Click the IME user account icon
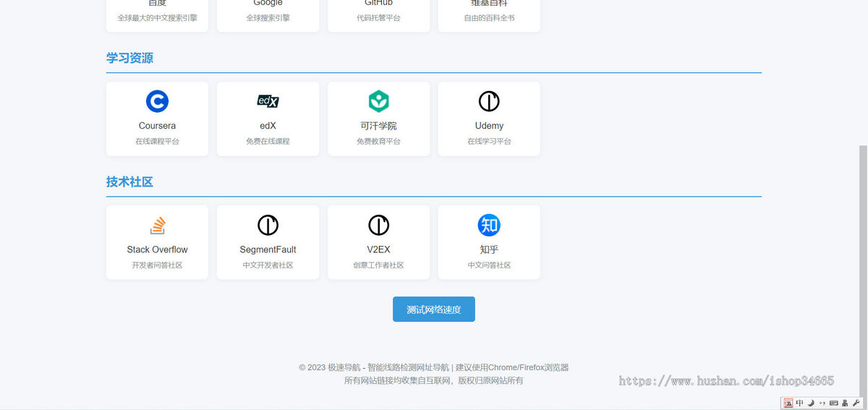 845,403
